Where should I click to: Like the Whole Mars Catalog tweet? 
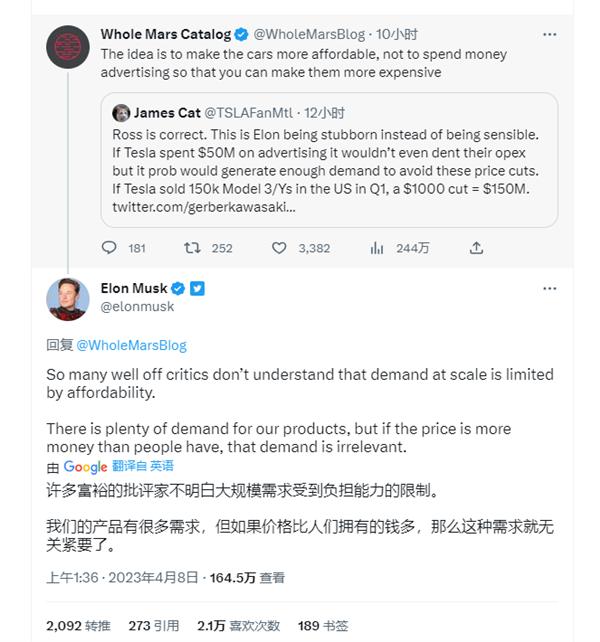[x=280, y=248]
